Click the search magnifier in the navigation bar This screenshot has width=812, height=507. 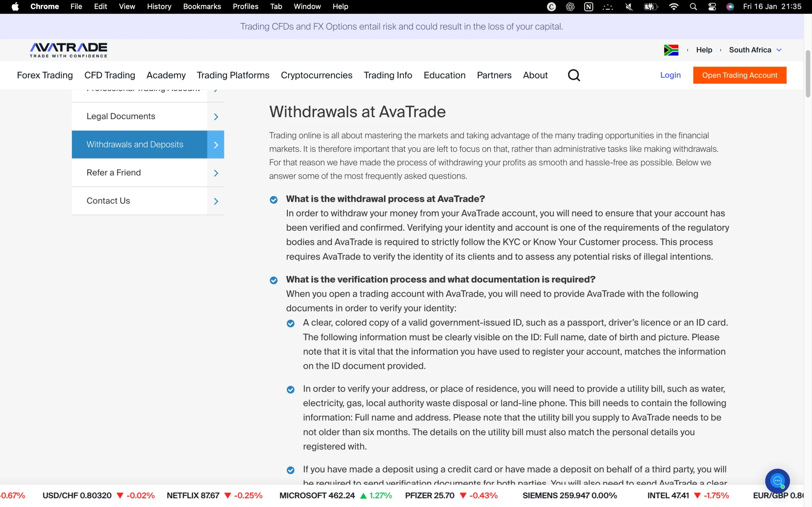pyautogui.click(x=574, y=75)
